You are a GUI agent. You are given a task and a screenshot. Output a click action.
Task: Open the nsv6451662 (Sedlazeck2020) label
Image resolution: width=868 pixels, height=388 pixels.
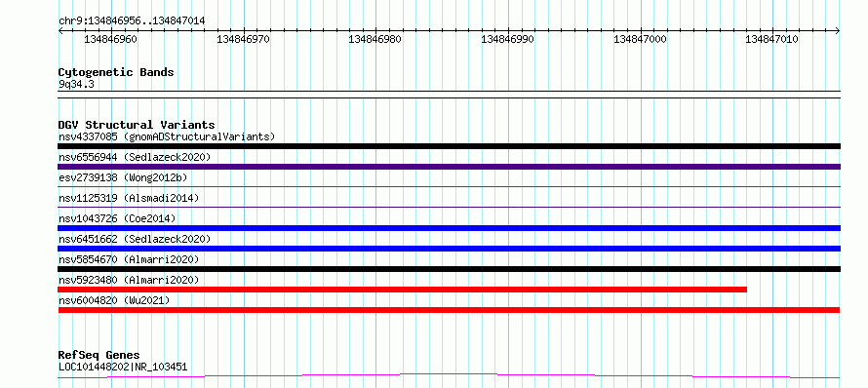(x=135, y=239)
